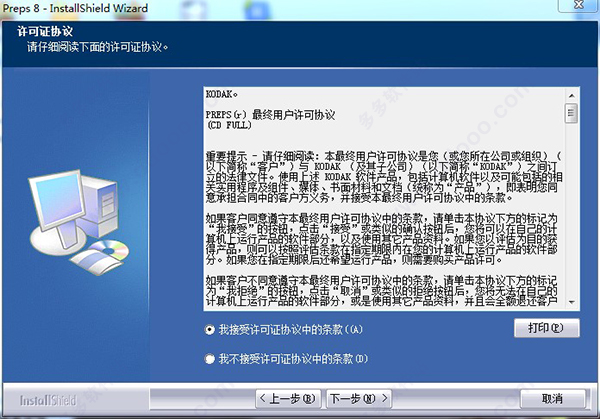
Task: Click the InstallShield logo text
Action: 48,400
